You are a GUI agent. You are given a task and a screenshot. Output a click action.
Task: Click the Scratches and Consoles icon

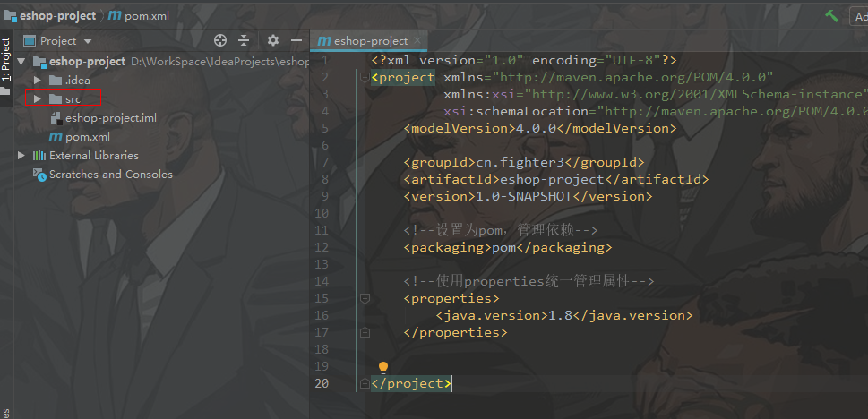tap(39, 175)
